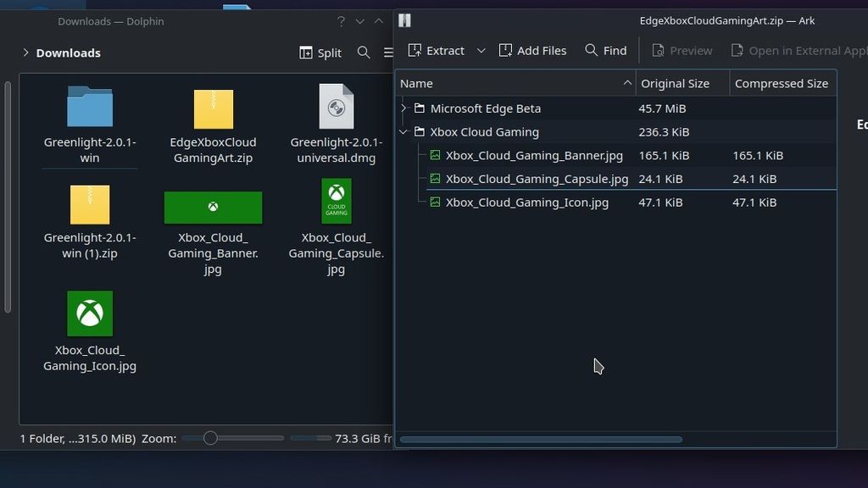
Task: Open the Extract dropdown arrow
Action: [x=481, y=50]
